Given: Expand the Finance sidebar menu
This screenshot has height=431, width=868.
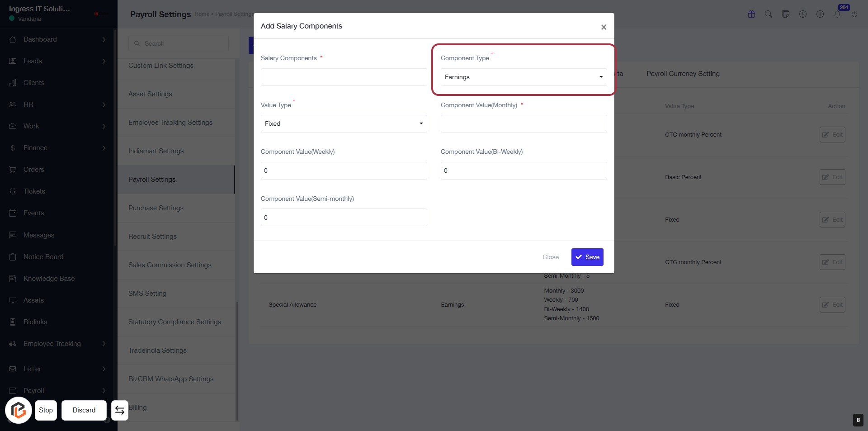Looking at the screenshot, I should 58,148.
